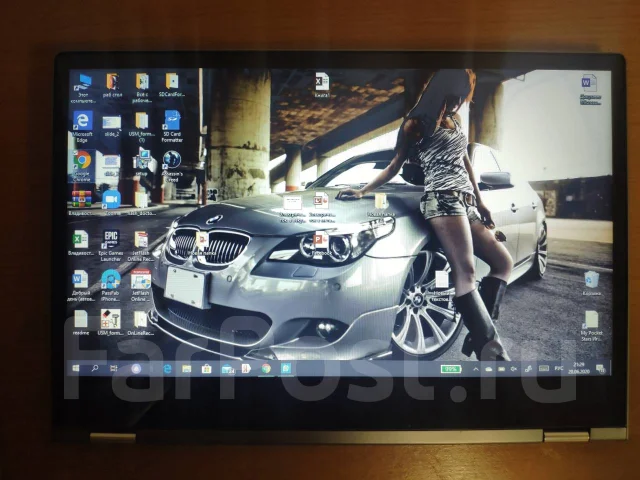Viewport: 640px width, 480px height.
Task: Select the 'Владивост...' Excel spreadsheet icon
Action: coord(80,242)
